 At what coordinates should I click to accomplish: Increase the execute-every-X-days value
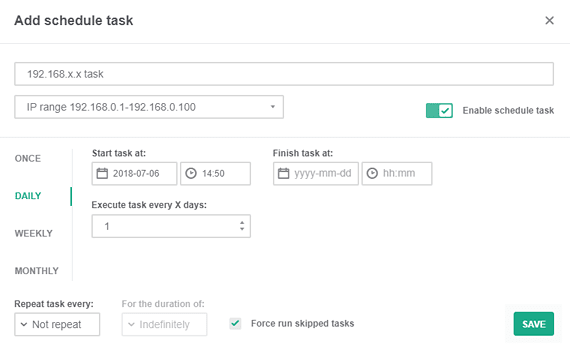[242, 223]
